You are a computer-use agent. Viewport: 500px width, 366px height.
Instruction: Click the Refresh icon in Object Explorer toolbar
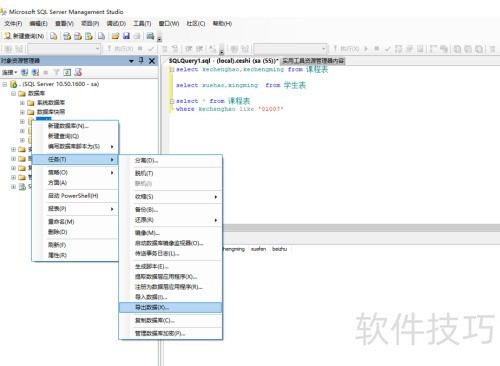click(67, 72)
